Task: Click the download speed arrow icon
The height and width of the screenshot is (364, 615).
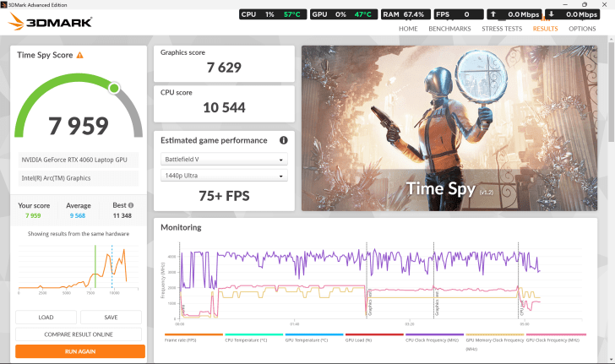Action: (x=551, y=14)
